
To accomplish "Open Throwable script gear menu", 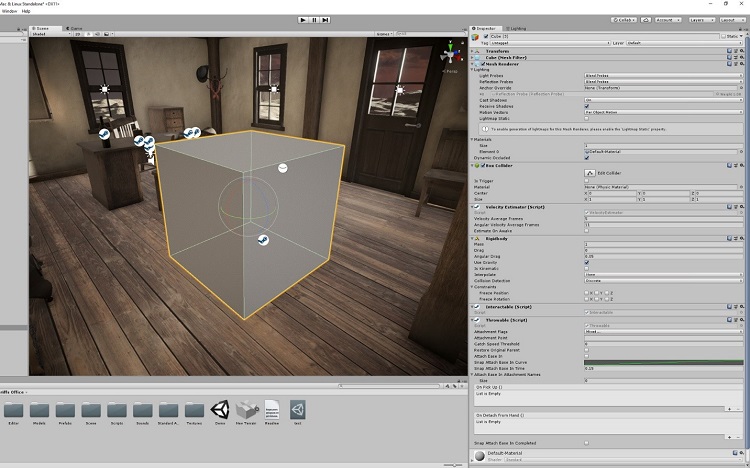I will click(x=741, y=319).
